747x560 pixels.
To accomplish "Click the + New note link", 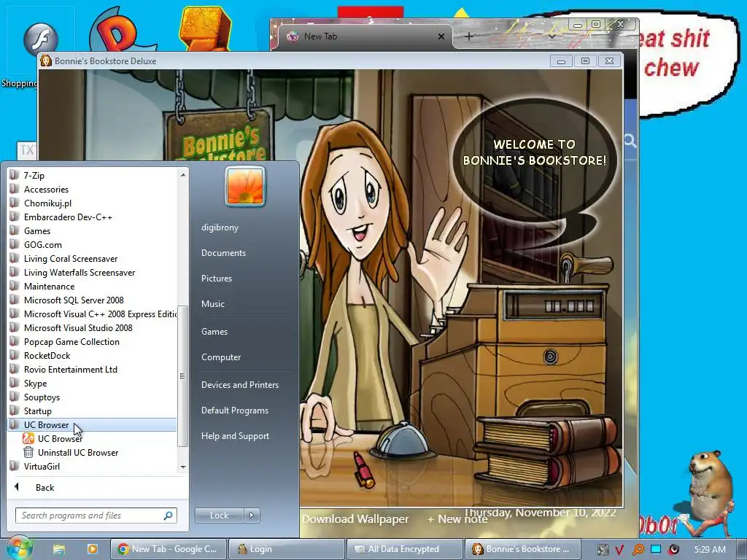I will tap(457, 519).
